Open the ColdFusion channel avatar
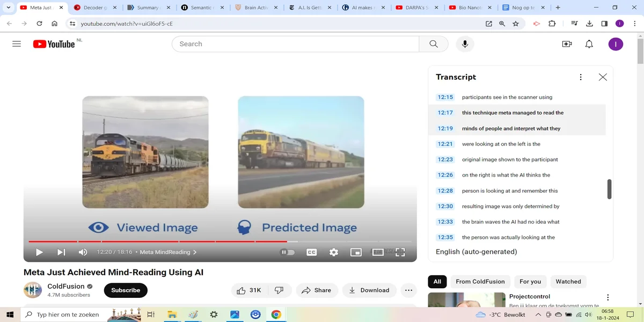Screen dimensions: 644x322 (x=33, y=290)
